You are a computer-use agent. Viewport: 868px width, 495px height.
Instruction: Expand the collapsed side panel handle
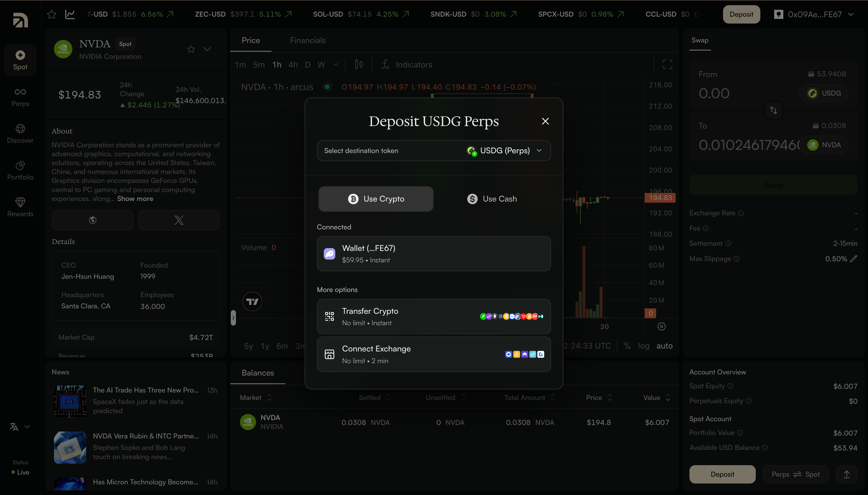(x=233, y=318)
